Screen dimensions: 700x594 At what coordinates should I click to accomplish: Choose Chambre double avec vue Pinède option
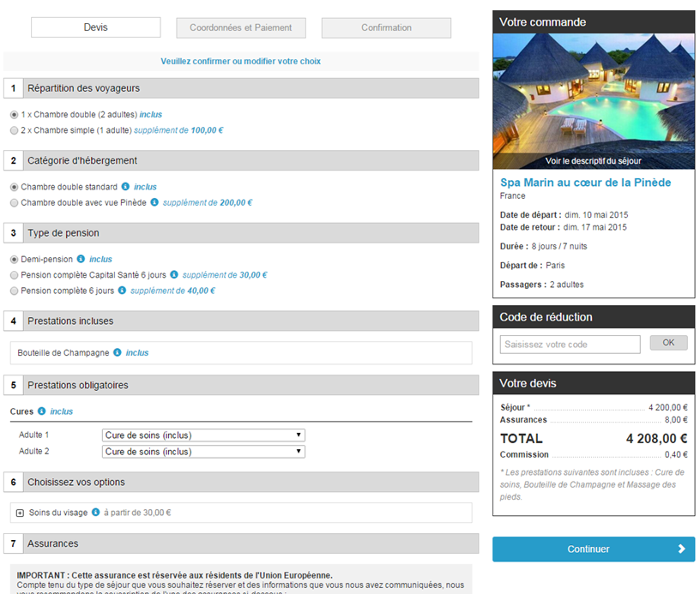pos(14,203)
